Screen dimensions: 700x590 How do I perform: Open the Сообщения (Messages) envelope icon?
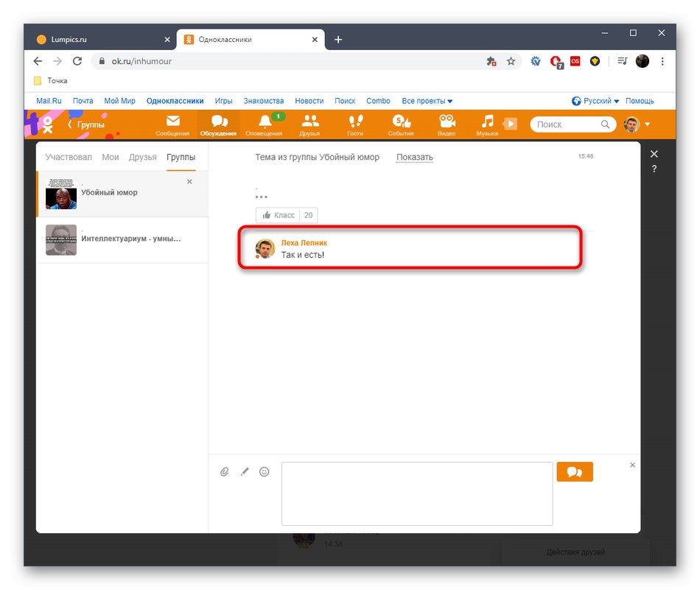(x=172, y=124)
